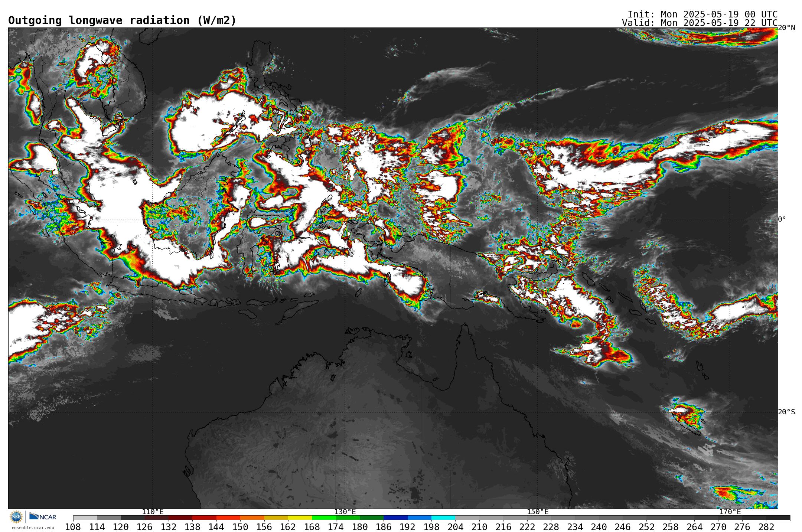Pick the medium blue 192–198 colorbar swatch

point(420,518)
